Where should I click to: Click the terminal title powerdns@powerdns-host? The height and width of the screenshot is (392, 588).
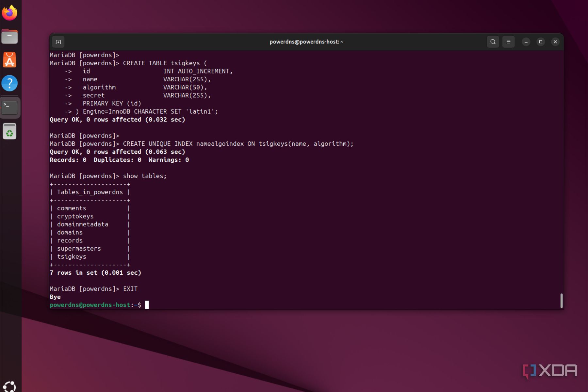pos(306,42)
